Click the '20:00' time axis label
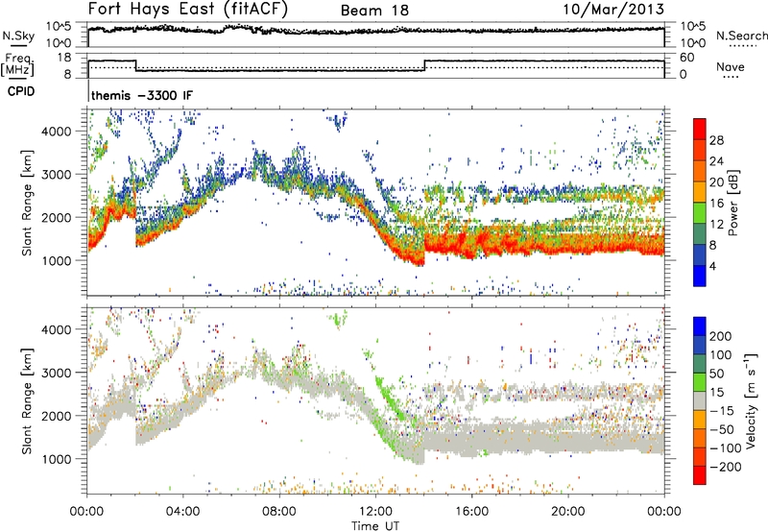This screenshot has width=768, height=532. point(567,512)
